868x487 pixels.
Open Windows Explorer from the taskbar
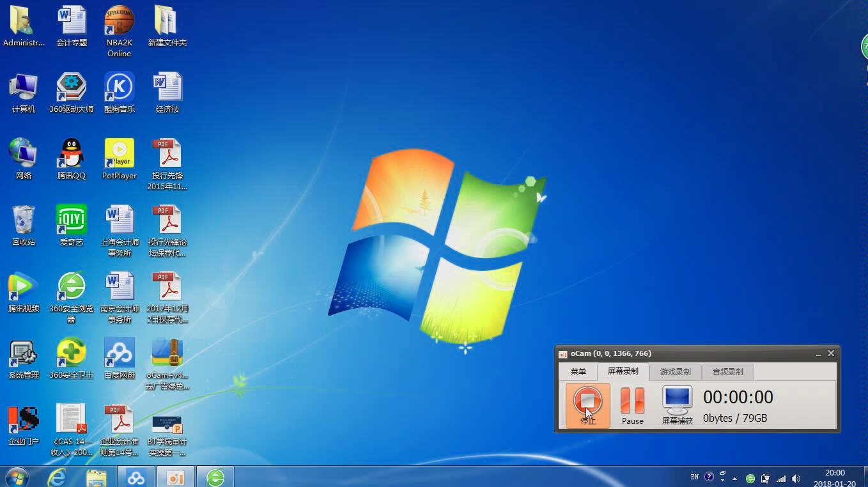pos(96,477)
